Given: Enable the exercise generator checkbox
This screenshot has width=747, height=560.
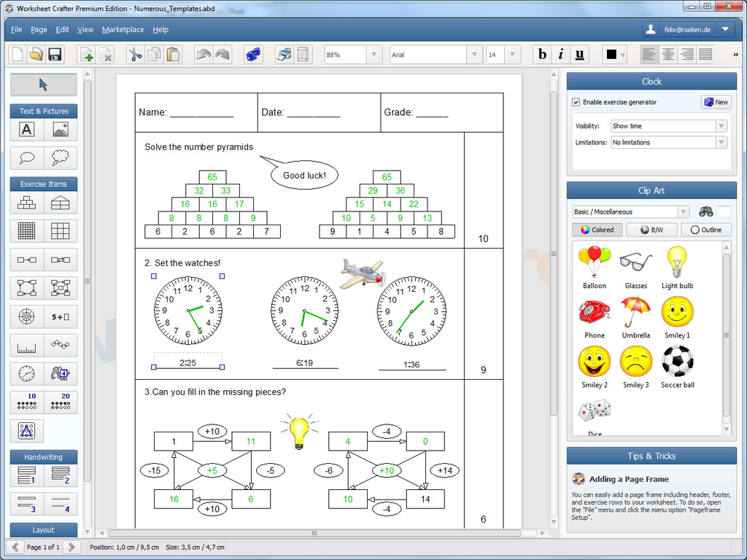Looking at the screenshot, I should [576, 102].
